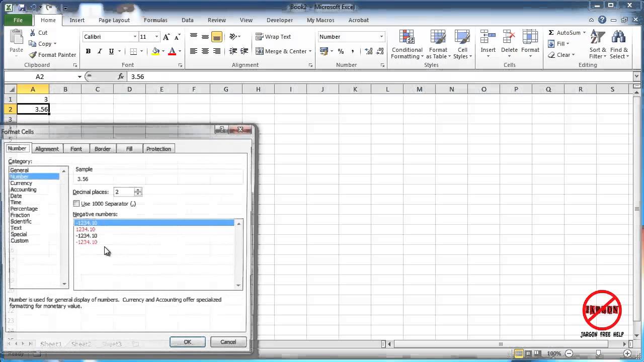644x362 pixels.
Task: Click the AutoSum sigma icon
Action: pyautogui.click(x=551, y=33)
